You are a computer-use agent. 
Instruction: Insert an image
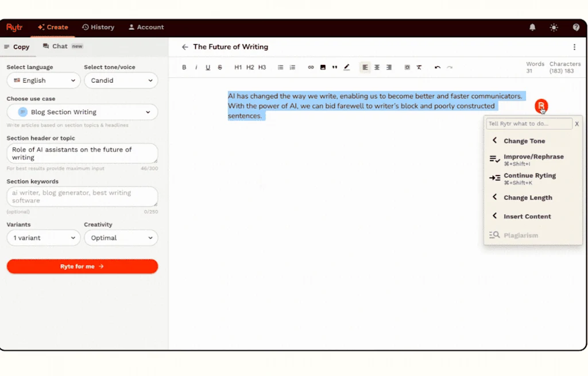click(323, 67)
